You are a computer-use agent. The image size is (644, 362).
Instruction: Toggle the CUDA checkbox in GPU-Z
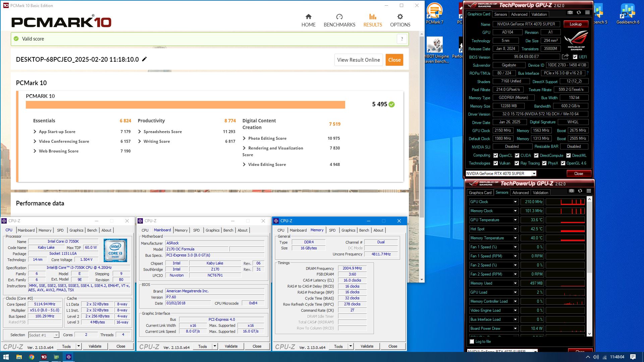517,156
